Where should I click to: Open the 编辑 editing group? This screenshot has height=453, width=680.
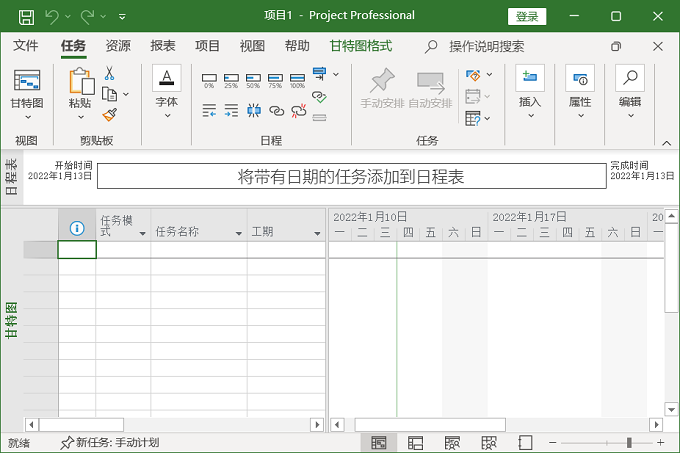630,92
